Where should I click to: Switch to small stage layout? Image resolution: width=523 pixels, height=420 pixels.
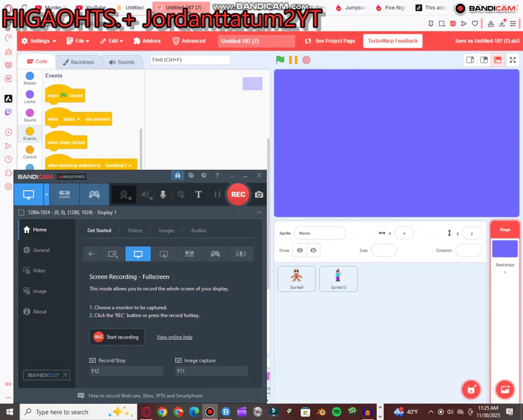point(470,60)
